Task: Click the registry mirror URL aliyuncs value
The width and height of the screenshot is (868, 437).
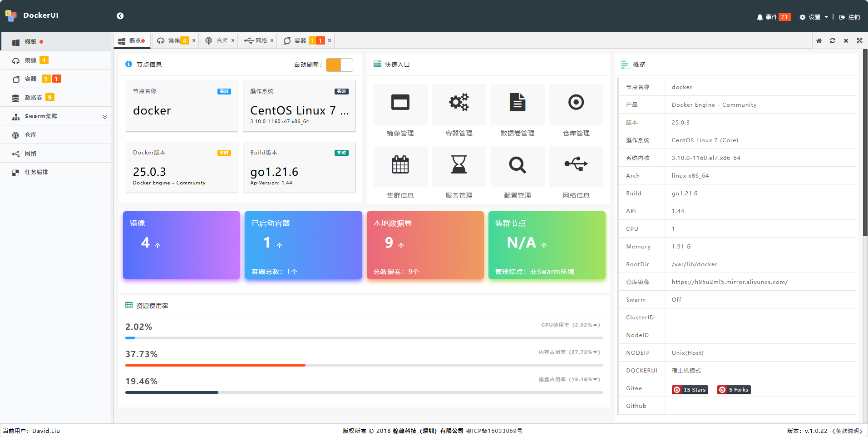Action: (x=730, y=282)
